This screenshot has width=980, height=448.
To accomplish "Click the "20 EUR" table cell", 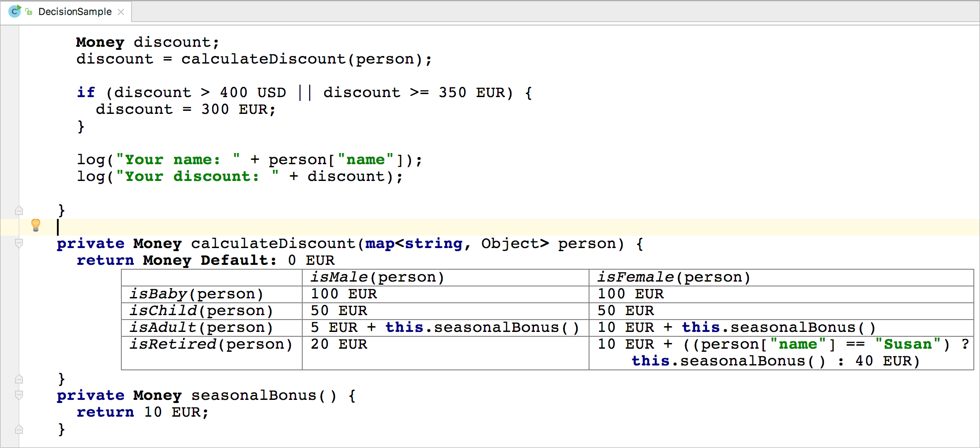I will (339, 344).
